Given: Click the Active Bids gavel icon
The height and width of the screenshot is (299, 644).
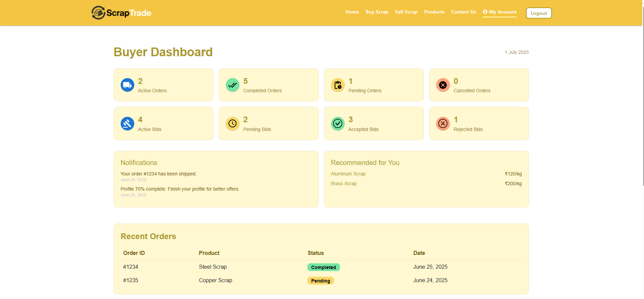Looking at the screenshot, I should point(127,124).
